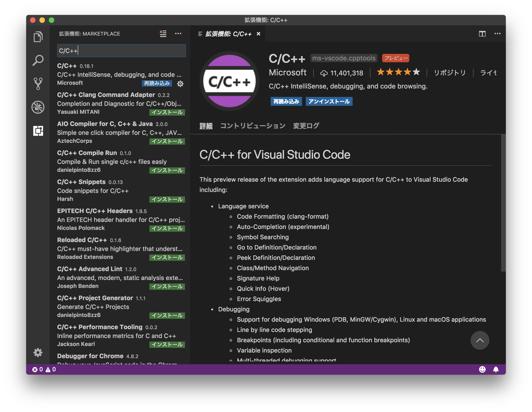532x412 pixels.
Task: Uninstall the C/C++ extension
Action: (329, 102)
